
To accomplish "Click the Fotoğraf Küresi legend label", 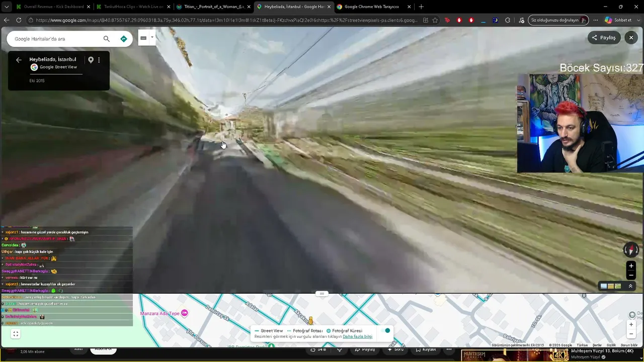I will (x=347, y=331).
